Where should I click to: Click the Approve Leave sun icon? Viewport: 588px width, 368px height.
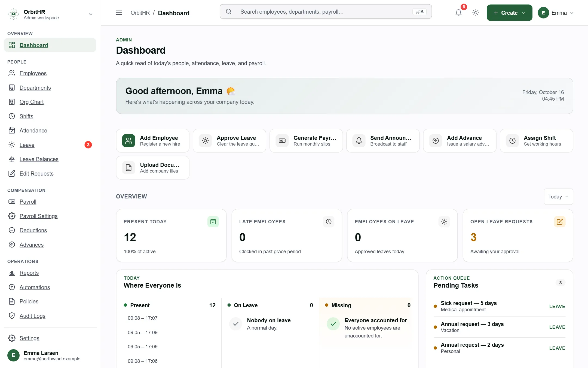tap(205, 141)
